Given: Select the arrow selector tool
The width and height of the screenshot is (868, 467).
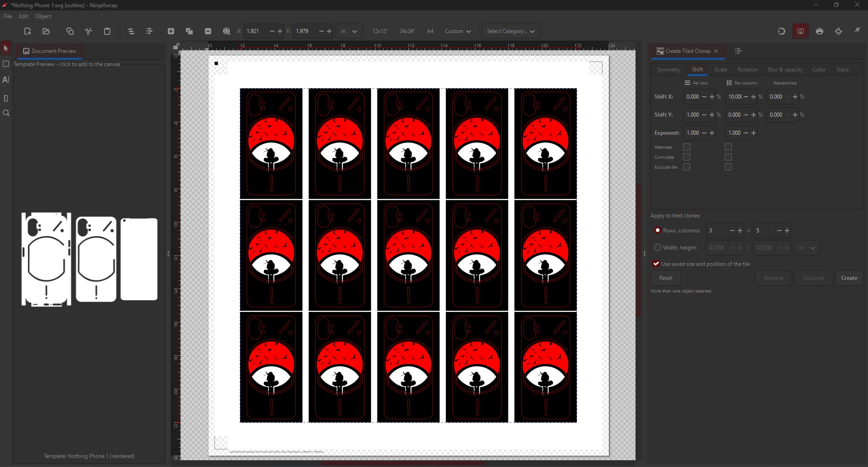Looking at the screenshot, I should click(6, 48).
